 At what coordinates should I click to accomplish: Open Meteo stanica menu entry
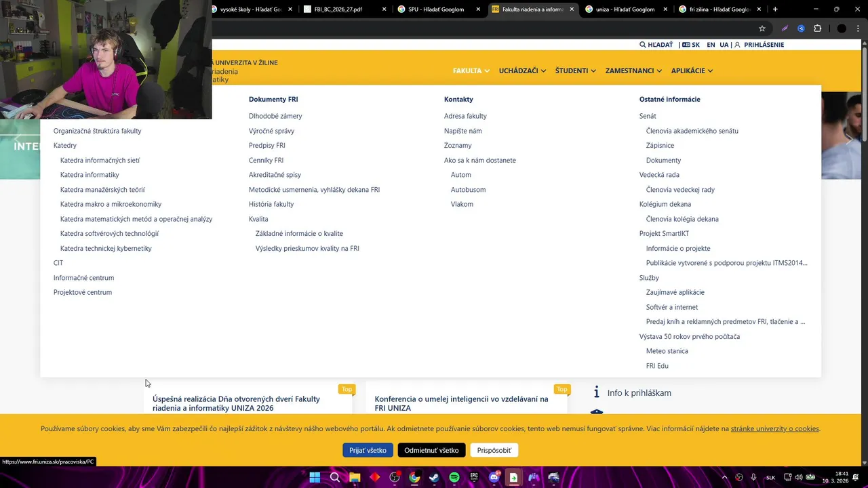667,351
